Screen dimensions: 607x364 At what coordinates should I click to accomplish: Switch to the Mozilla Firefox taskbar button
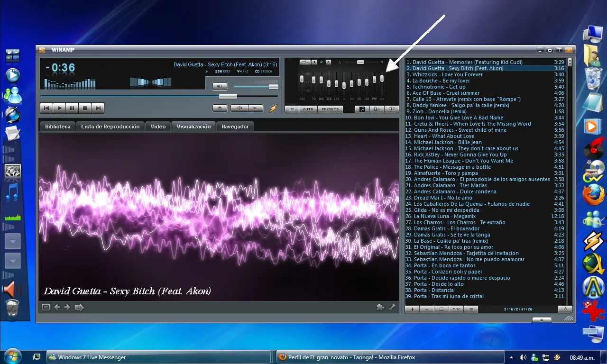pyautogui.click(x=390, y=357)
